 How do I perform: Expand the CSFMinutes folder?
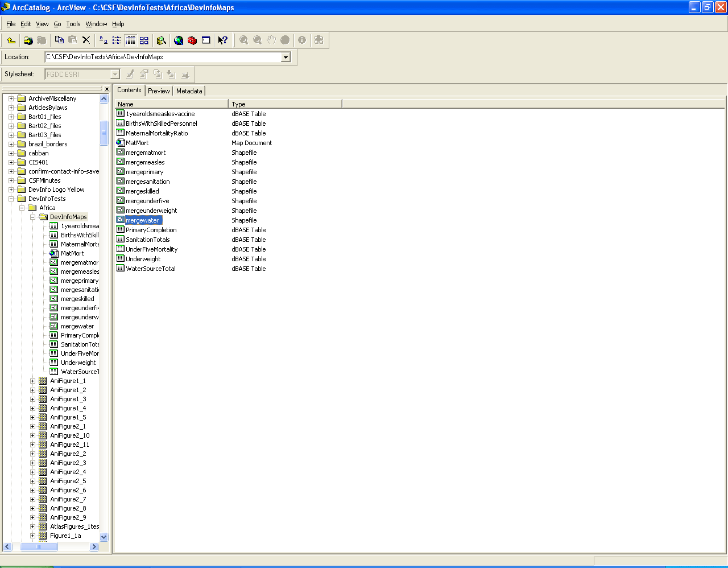11,180
